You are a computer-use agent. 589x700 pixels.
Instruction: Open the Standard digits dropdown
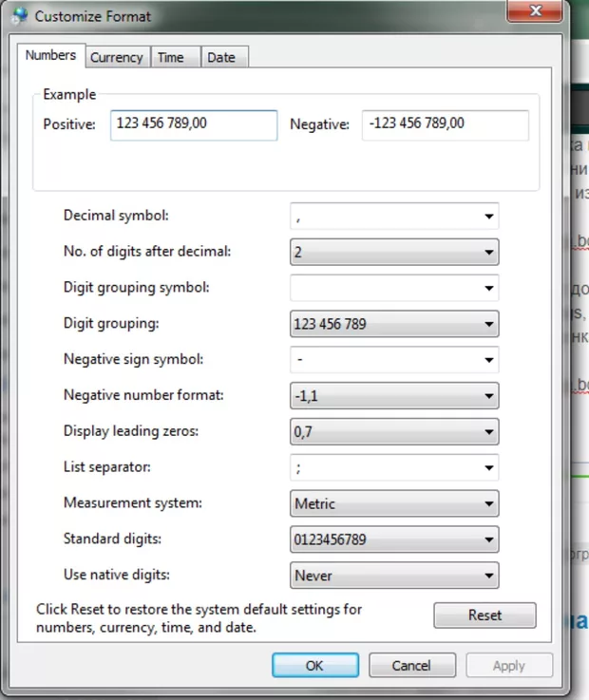coord(394,539)
